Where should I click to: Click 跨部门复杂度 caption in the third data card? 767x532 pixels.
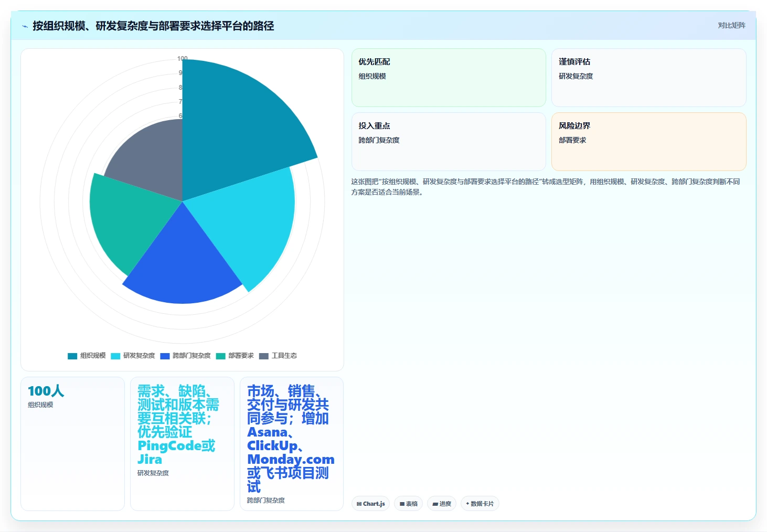tap(266, 500)
